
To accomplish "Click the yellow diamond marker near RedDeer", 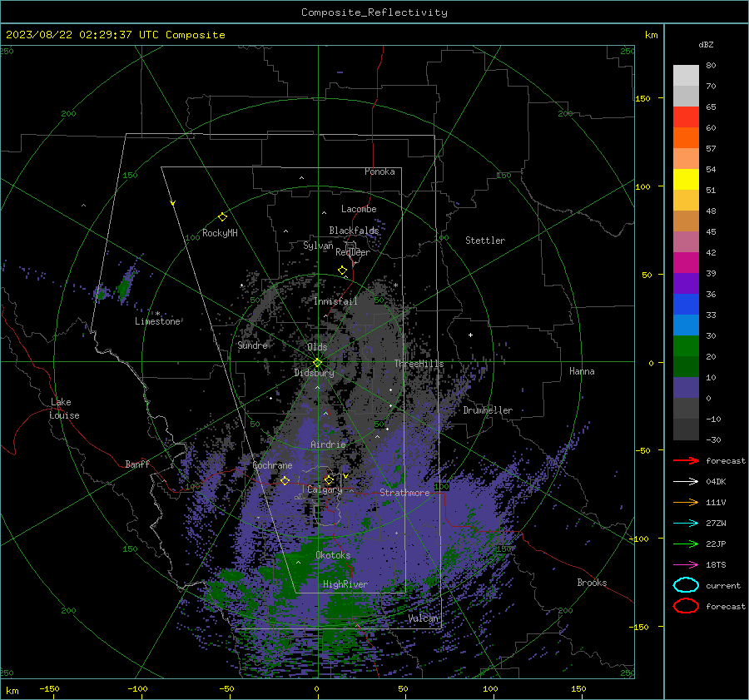I will tap(342, 271).
